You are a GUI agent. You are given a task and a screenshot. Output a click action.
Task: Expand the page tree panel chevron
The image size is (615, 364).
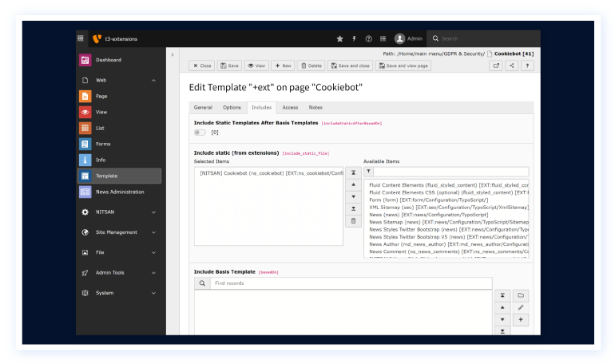click(173, 54)
